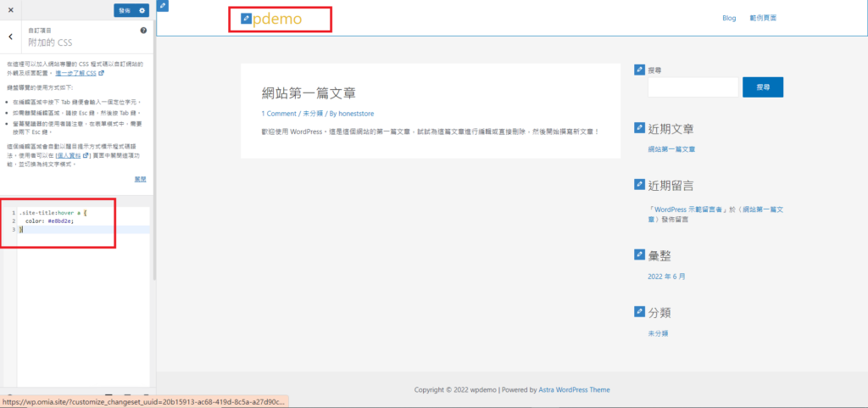Click edit pencil for search widget

(x=640, y=70)
